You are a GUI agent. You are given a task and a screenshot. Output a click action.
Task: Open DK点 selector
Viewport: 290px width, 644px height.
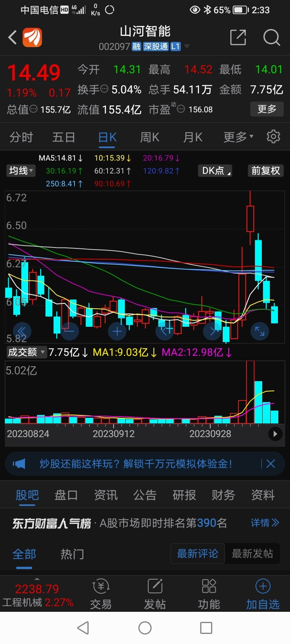click(215, 171)
